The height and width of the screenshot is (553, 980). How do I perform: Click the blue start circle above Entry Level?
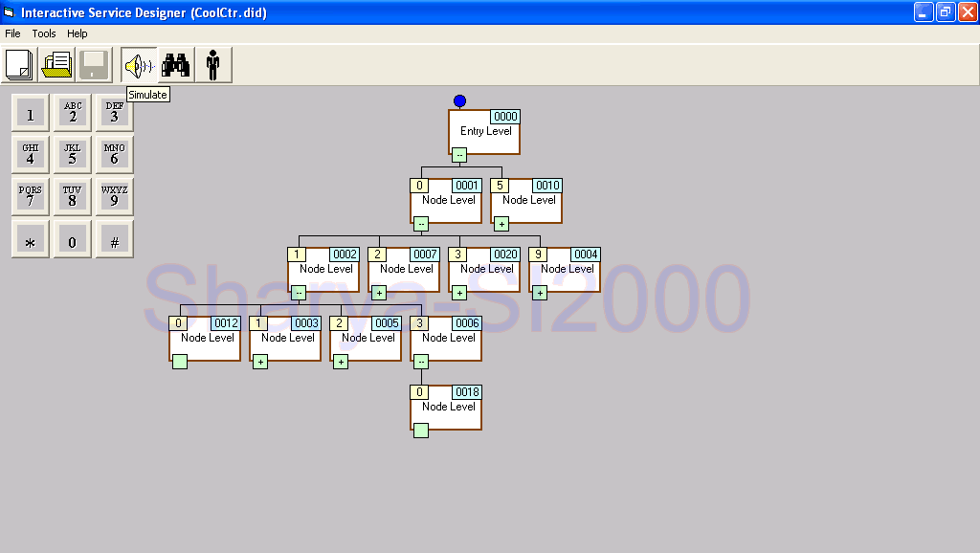(459, 100)
